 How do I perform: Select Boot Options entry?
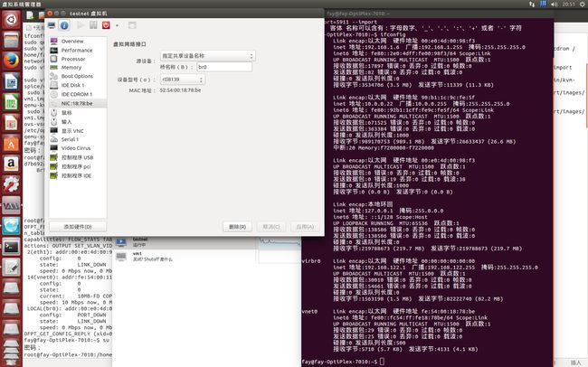tap(78, 76)
